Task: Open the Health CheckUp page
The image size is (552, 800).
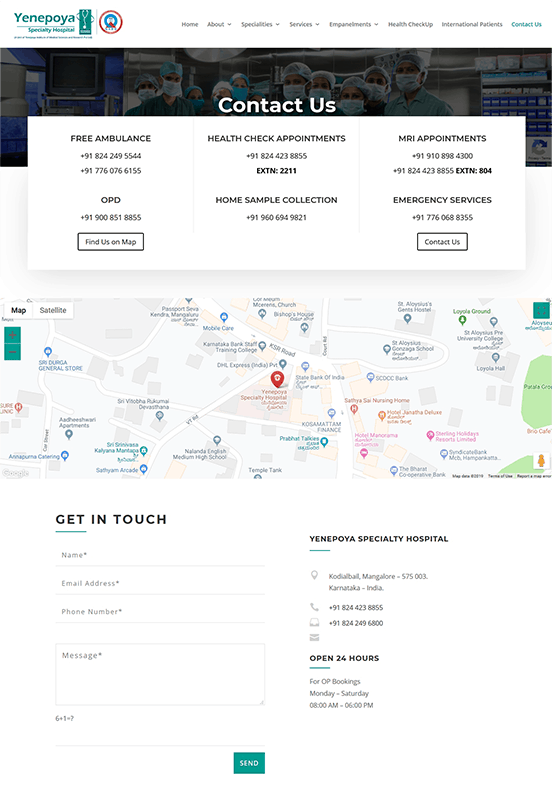Action: [x=410, y=24]
